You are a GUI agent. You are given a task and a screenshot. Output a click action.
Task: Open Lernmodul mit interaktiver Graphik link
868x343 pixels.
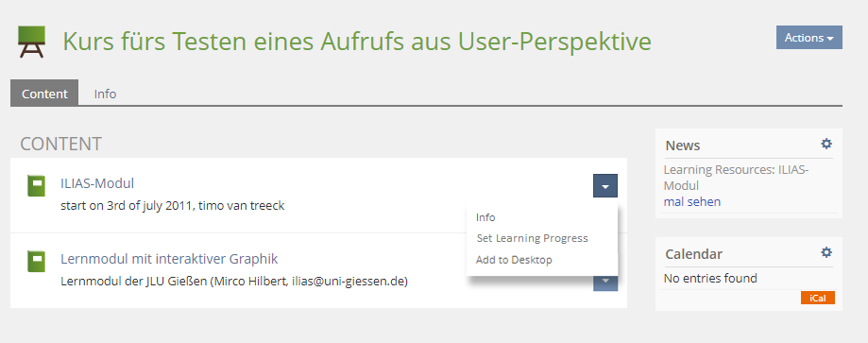[169, 259]
